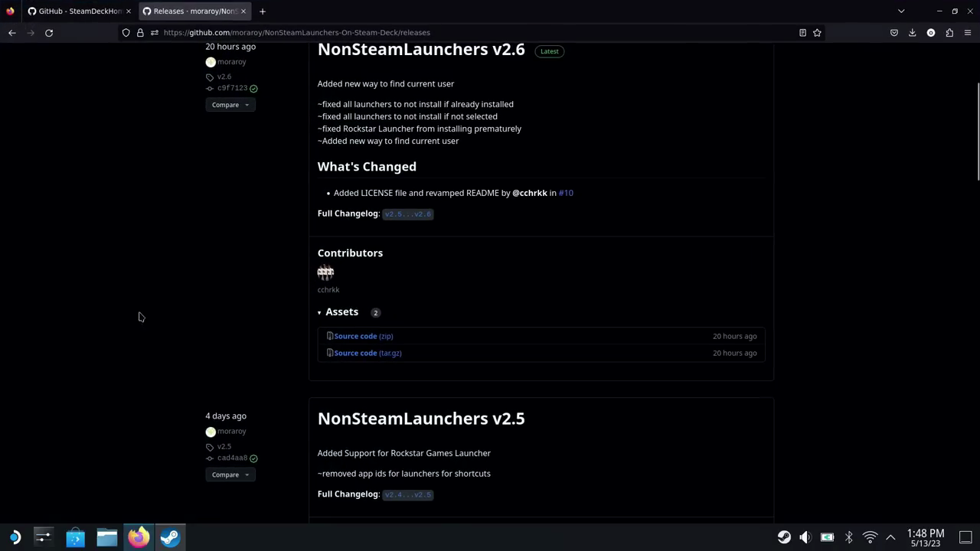Image resolution: width=980 pixels, height=551 pixels.
Task: Open the downloads panel
Action: [x=912, y=32]
